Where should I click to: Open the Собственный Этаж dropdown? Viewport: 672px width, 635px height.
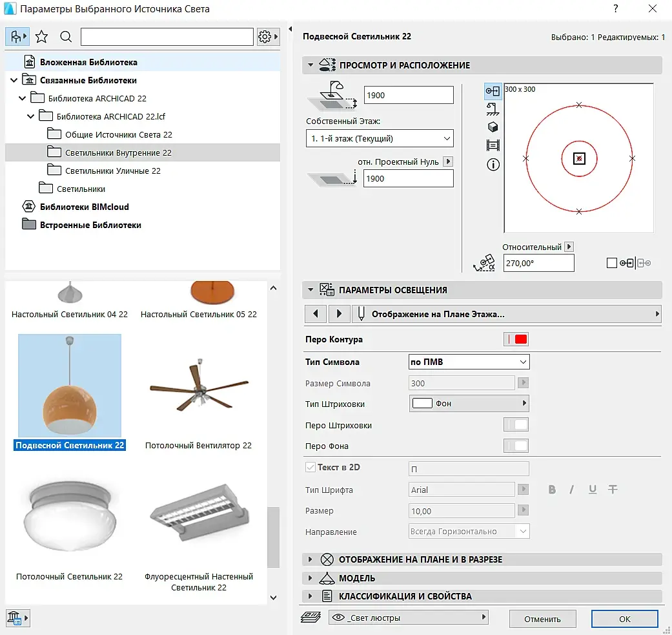click(x=380, y=138)
